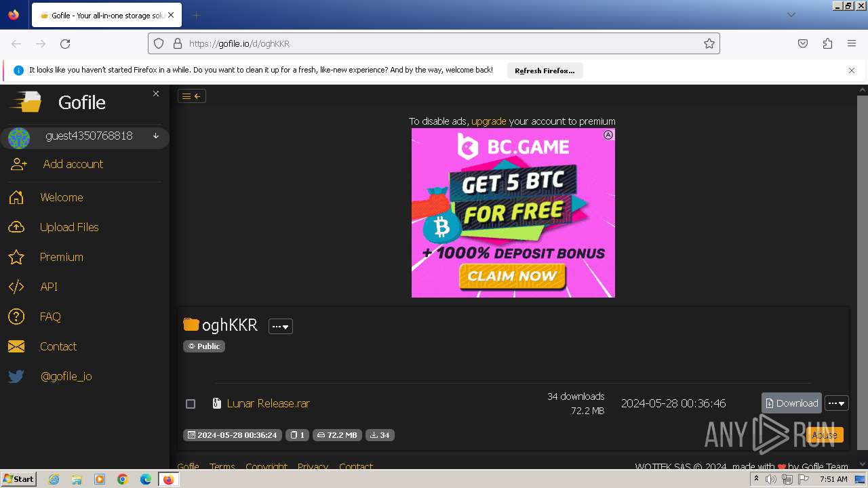The image size is (868, 488).
Task: Click the oghKKR folder icon
Action: click(x=191, y=325)
